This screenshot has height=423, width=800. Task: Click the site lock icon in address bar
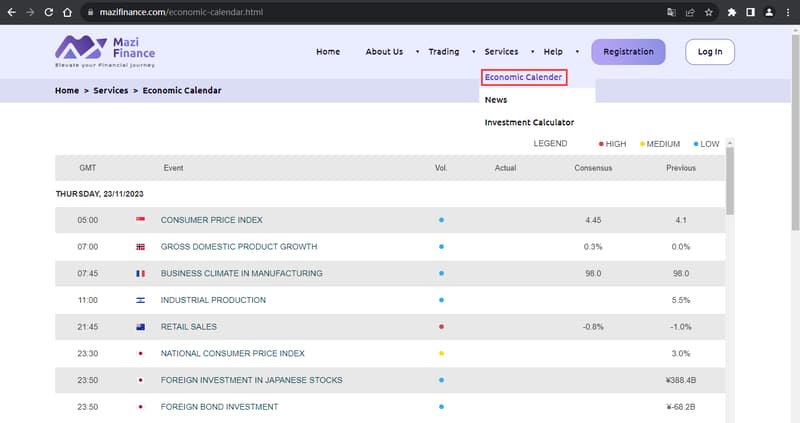90,12
